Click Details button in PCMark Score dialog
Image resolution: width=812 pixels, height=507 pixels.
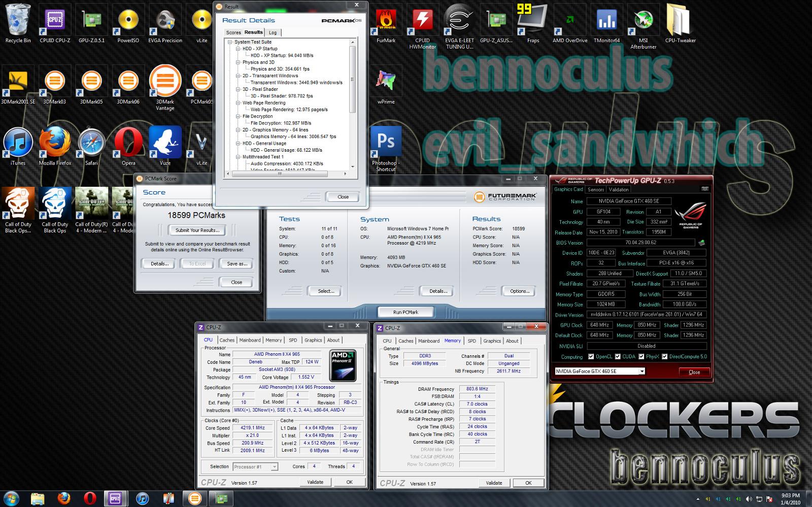click(159, 263)
